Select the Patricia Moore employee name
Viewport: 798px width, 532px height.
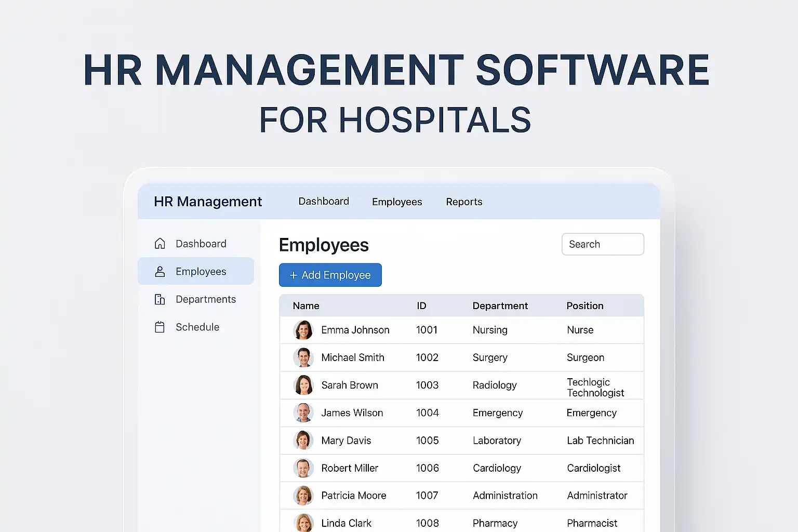coord(353,496)
